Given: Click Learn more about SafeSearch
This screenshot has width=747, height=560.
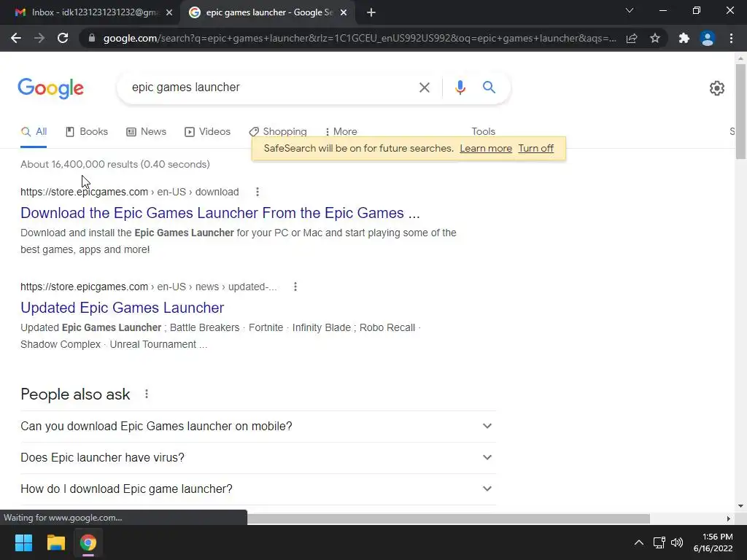Looking at the screenshot, I should click(485, 149).
